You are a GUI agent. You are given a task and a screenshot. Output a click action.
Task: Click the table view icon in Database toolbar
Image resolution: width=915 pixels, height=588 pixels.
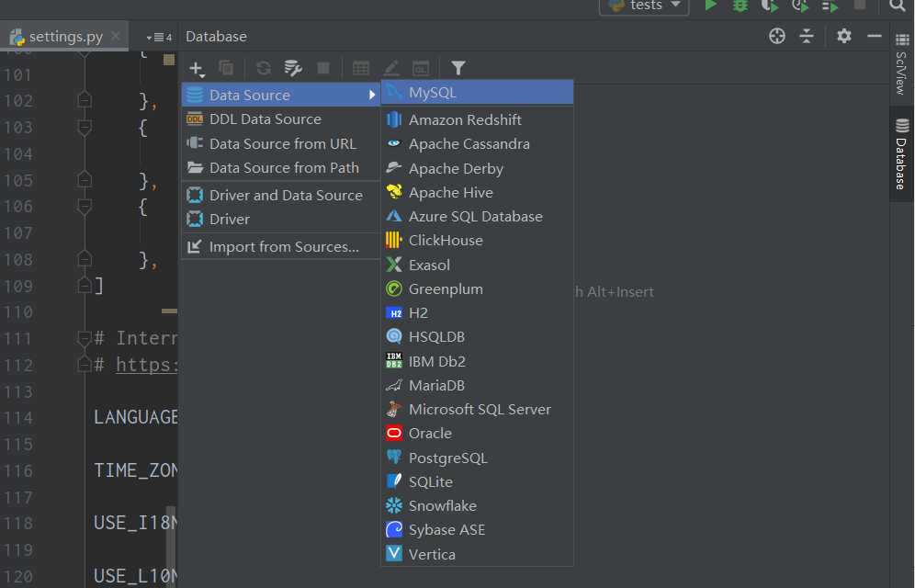(361, 68)
